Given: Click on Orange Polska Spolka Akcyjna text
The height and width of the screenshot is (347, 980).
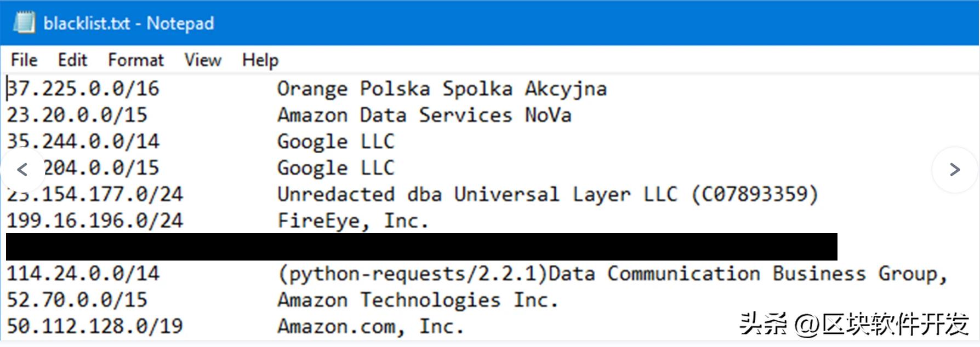Looking at the screenshot, I should tap(442, 89).
